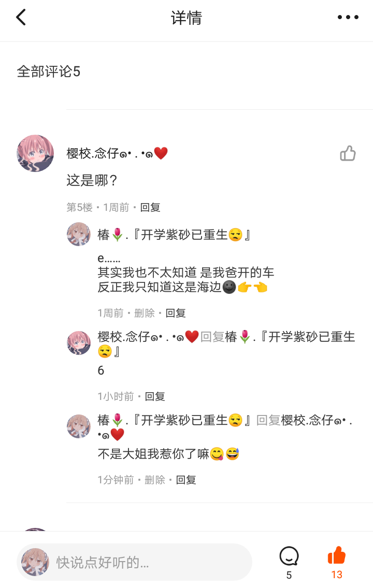Open username 樱校.念仔 at top comment

(117, 153)
